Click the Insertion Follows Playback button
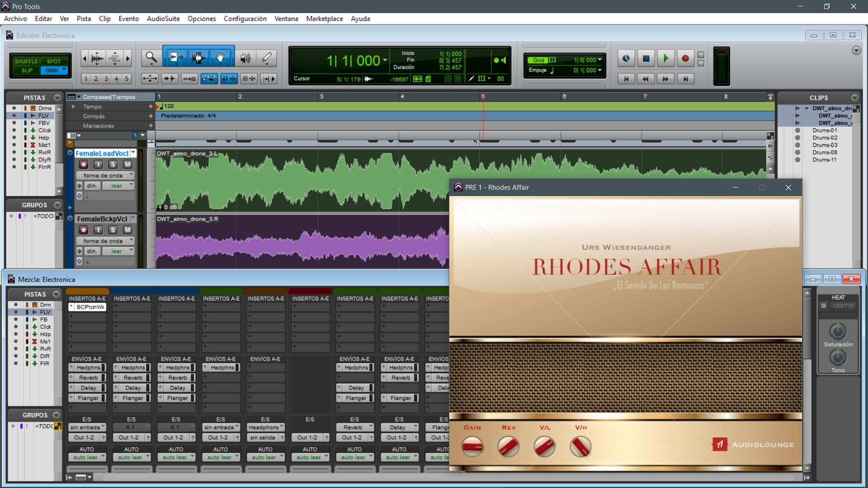The height and width of the screenshot is (488, 868). 269,79
